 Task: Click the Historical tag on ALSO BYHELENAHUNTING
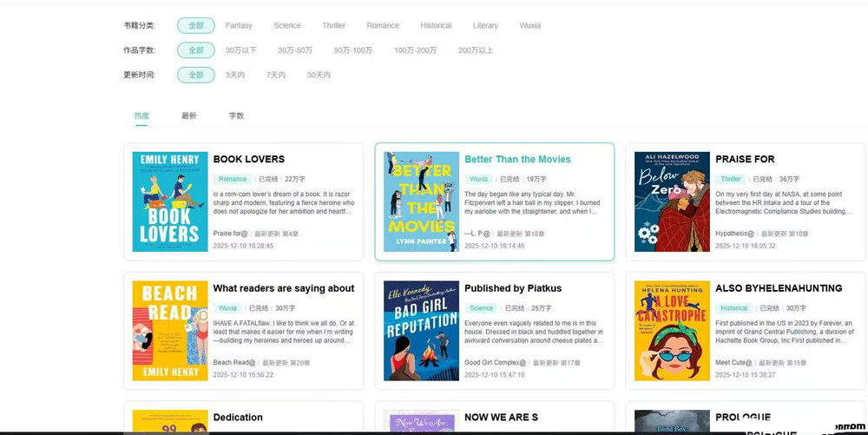click(x=733, y=308)
